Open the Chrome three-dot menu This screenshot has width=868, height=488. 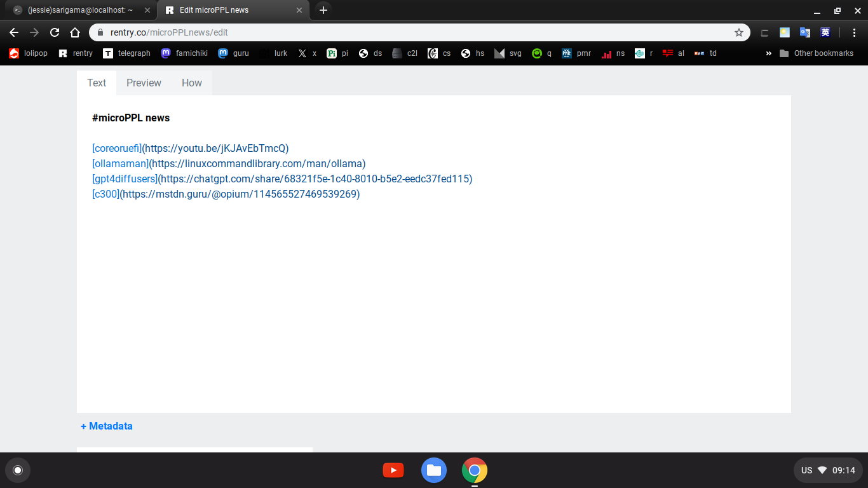tap(855, 32)
